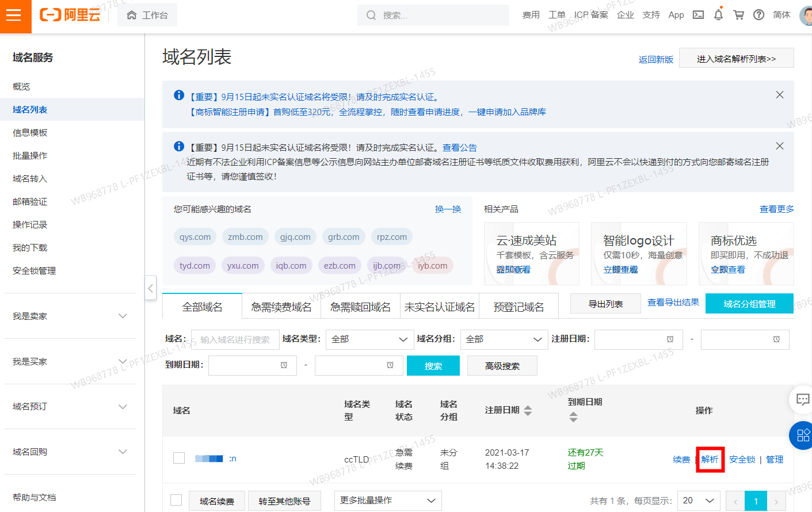Open the App menu item
Image resolution: width=812 pixels, height=512 pixels.
pyautogui.click(x=676, y=15)
